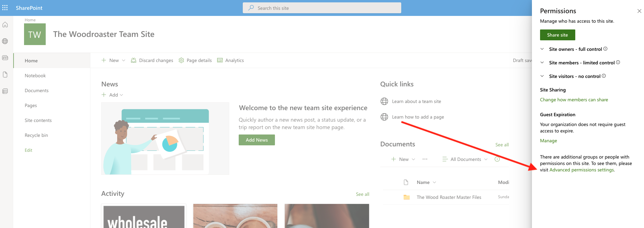Open Learn how to add a page link
The width and height of the screenshot is (644, 228).
pos(418,117)
